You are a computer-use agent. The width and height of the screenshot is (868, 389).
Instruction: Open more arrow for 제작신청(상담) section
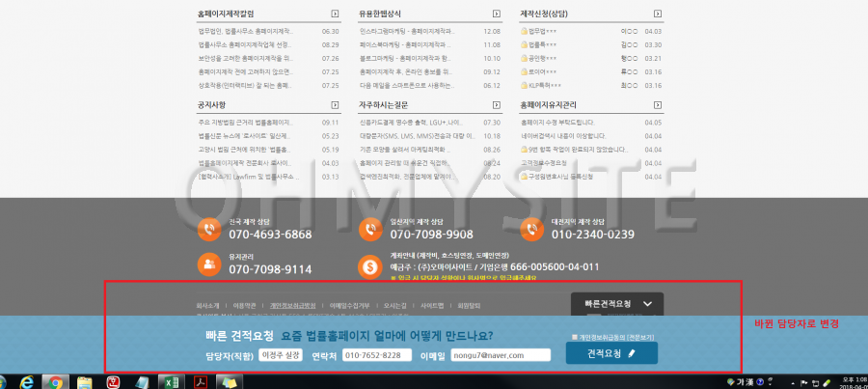click(x=657, y=14)
